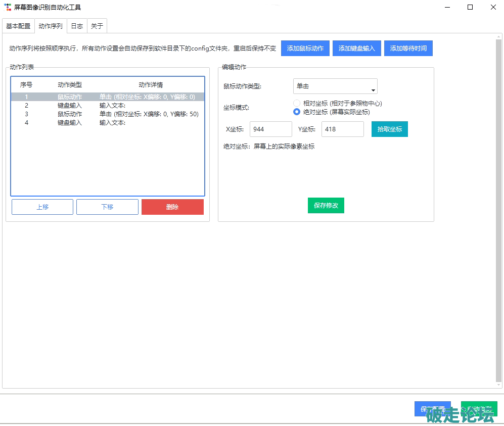Minimize the automation tool window
This screenshot has width=504, height=426.
(447, 7)
